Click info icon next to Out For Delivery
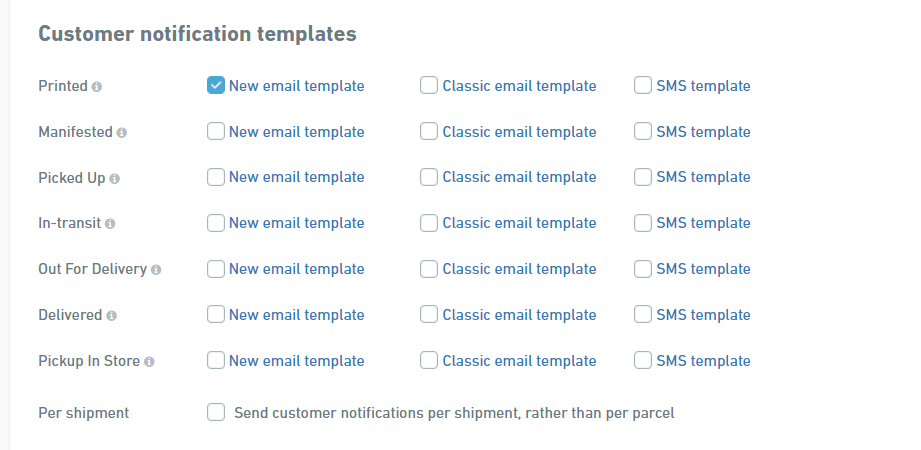Screen dimensions: 921x450 [156, 270]
